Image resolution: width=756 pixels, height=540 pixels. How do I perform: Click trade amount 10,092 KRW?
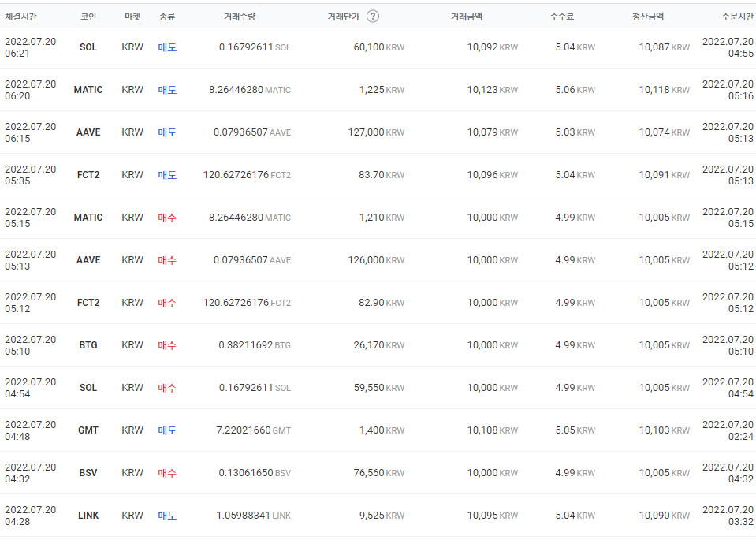(492, 47)
